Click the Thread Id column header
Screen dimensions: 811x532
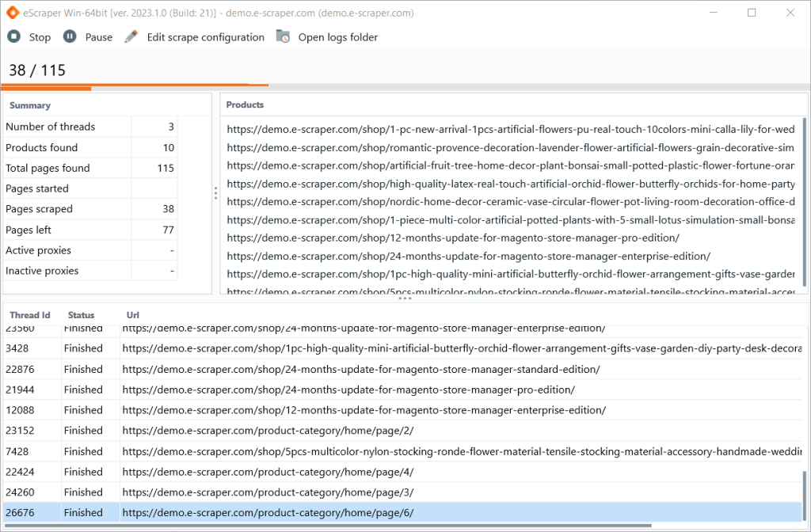[29, 314]
